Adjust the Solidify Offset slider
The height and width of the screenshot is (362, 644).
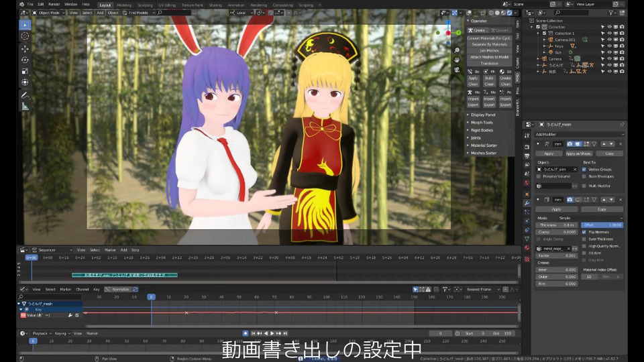[602, 225]
